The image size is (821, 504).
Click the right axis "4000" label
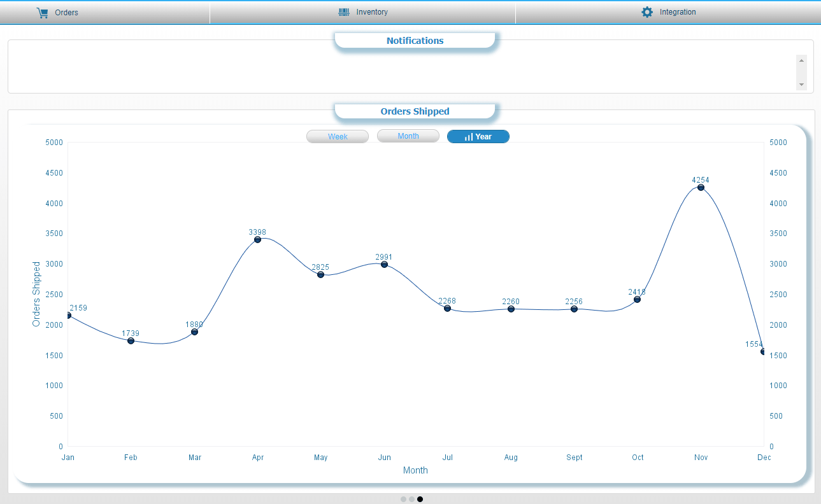click(778, 204)
